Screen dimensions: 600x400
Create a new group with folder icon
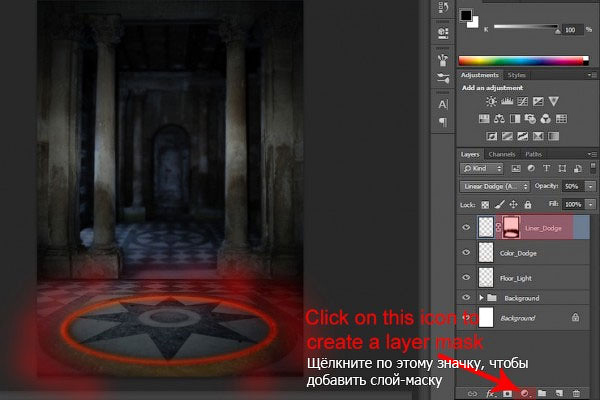(544, 391)
